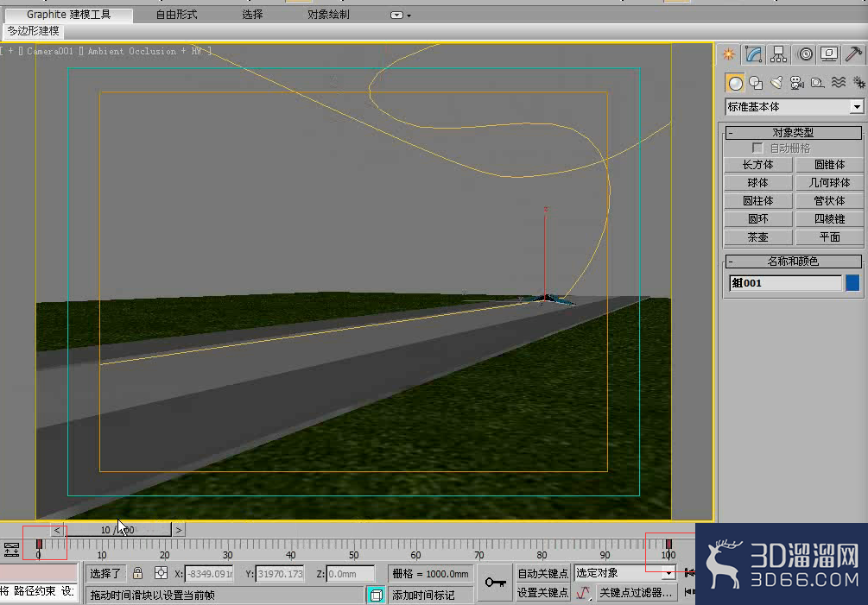868x605 pixels.
Task: Select the Systems gears category icon
Action: [858, 83]
